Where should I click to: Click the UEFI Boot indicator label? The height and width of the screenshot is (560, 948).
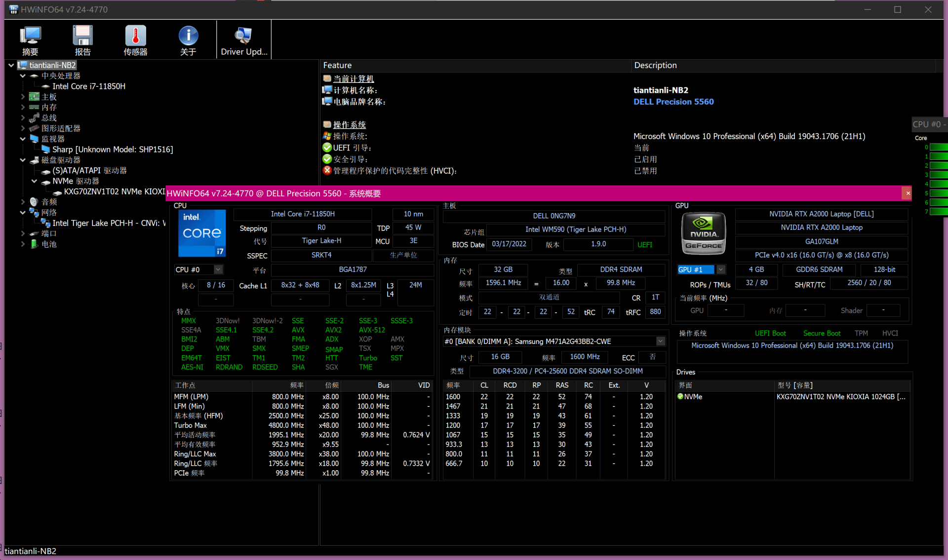[770, 334]
